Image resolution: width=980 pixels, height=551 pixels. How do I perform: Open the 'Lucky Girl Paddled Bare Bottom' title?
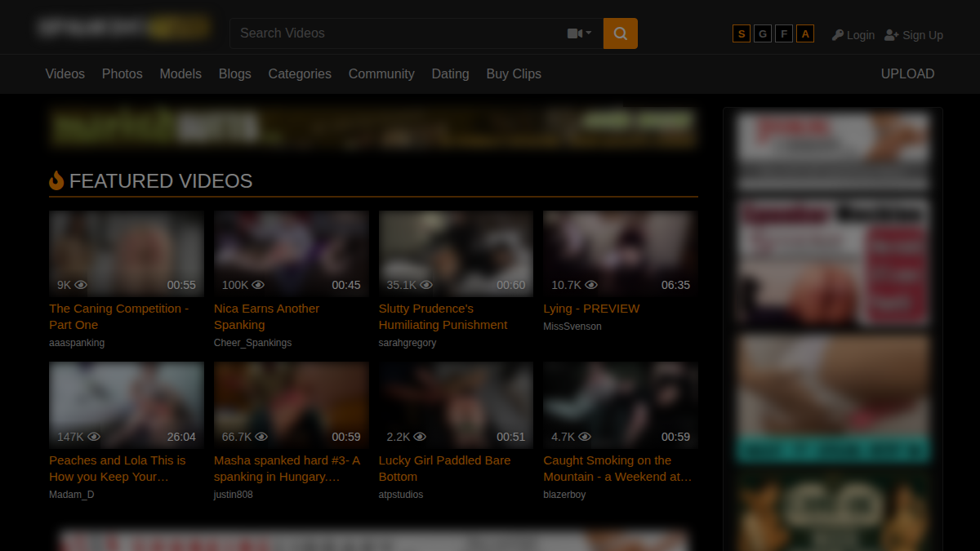pyautogui.click(x=444, y=469)
